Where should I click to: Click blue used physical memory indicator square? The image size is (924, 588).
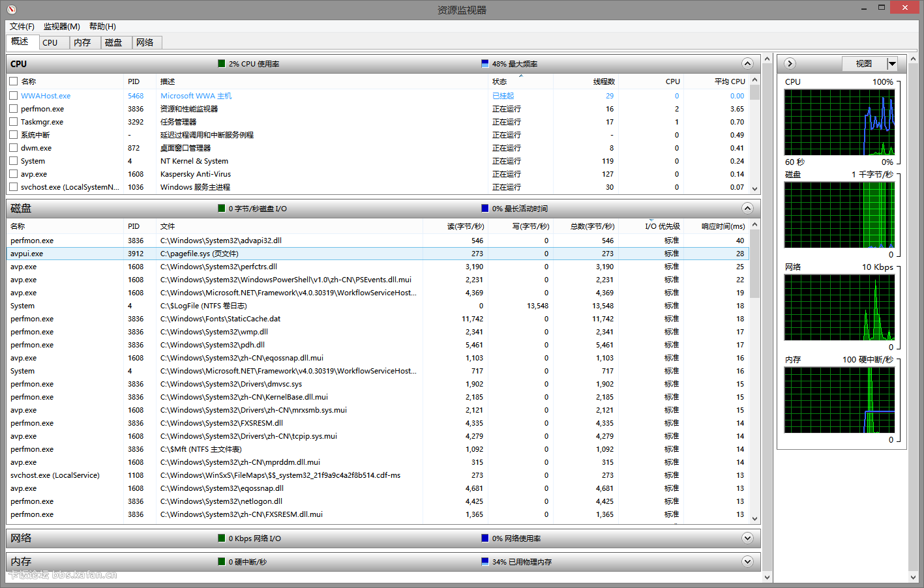484,562
